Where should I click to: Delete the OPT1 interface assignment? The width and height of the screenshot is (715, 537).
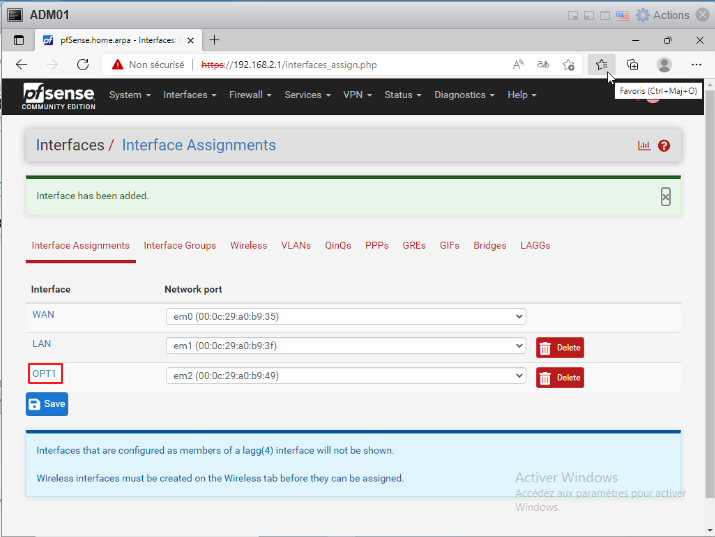[x=560, y=378]
